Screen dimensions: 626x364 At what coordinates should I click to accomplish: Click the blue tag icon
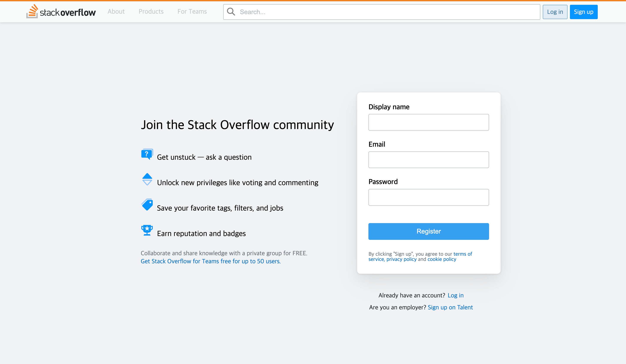(147, 205)
